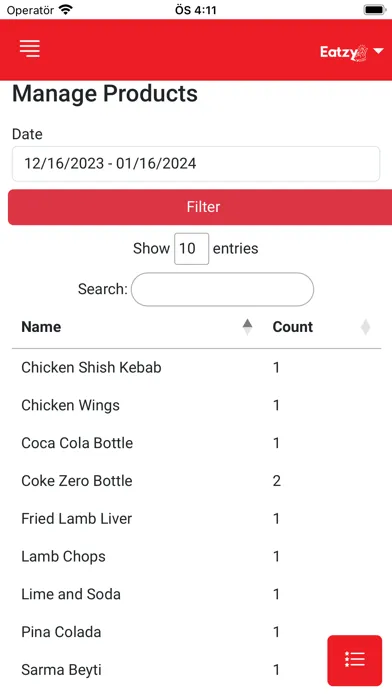Open the date range picker field
Image resolution: width=392 pixels, height=696 pixels.
196,164
